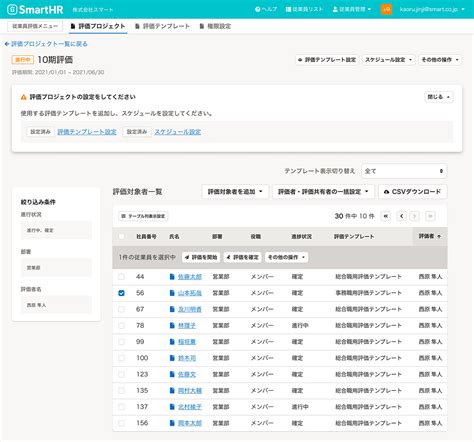Click the 評価者名 filter field in the sidebar

[56, 305]
